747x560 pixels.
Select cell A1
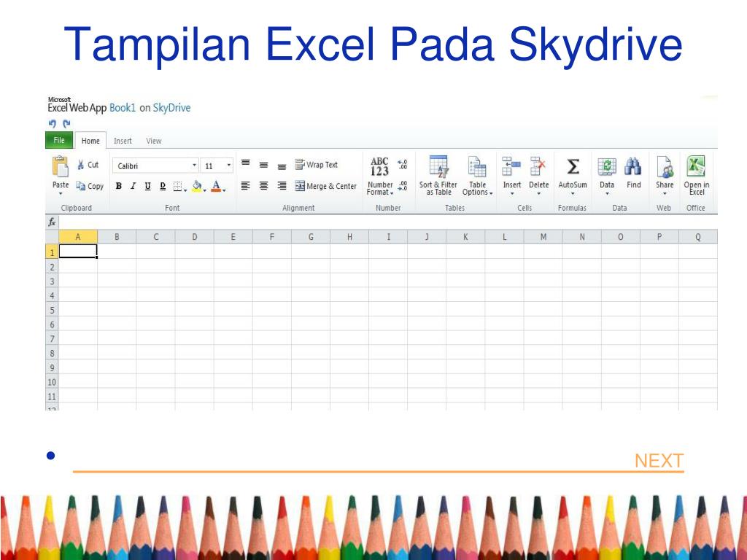click(78, 251)
